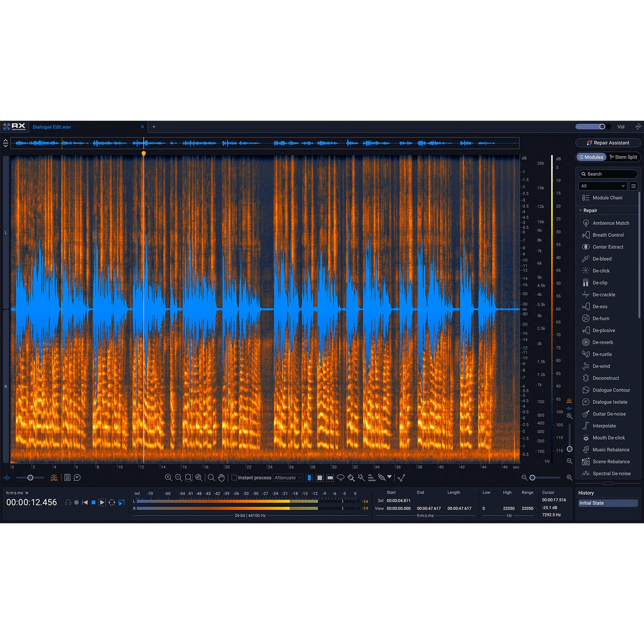Switch to the Stem Split tab

(x=624, y=157)
